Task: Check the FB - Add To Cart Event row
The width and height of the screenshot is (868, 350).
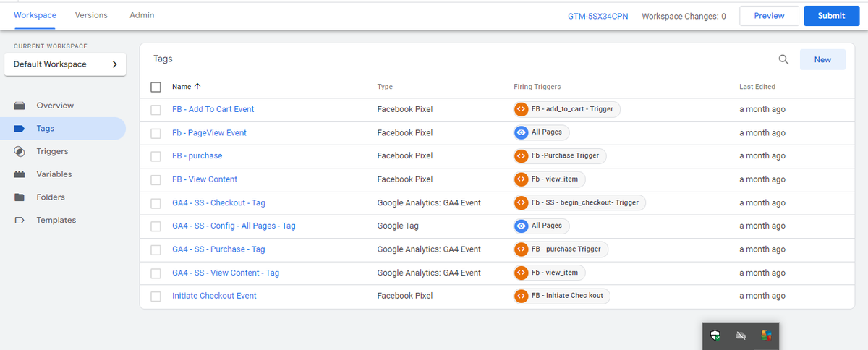Action: 156,110
